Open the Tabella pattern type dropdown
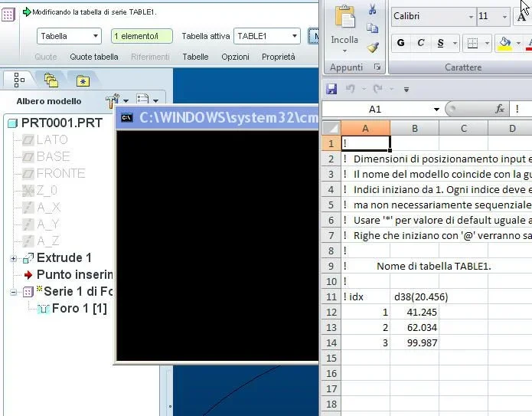Image resolution: width=532 pixels, height=416 pixels. coord(69,36)
